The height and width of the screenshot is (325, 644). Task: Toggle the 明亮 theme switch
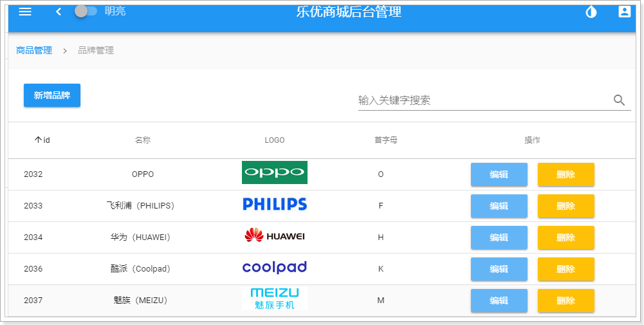(x=86, y=11)
